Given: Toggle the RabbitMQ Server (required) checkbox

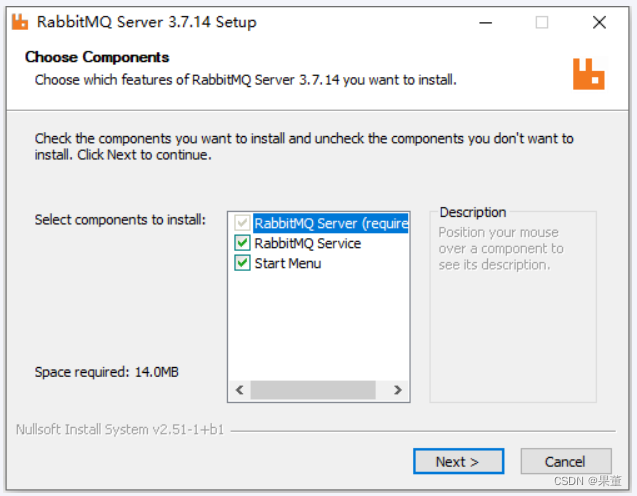Looking at the screenshot, I should point(241,223).
